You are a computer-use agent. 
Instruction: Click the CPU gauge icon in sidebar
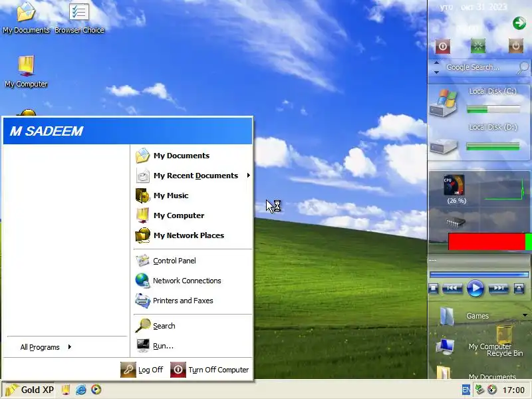point(454,185)
